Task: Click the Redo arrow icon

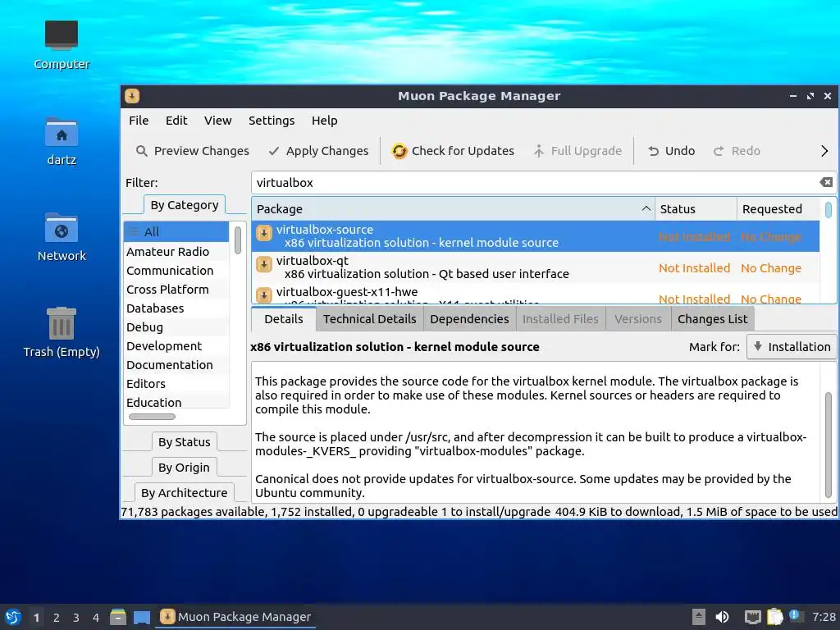Action: [x=719, y=151]
